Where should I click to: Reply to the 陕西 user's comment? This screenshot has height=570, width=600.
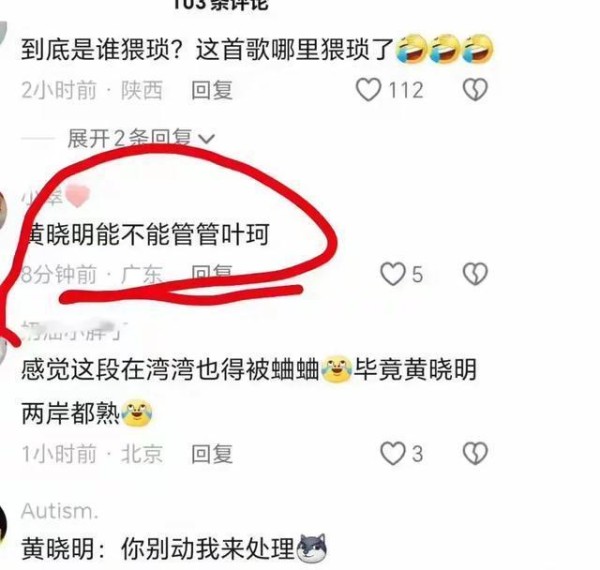click(212, 91)
